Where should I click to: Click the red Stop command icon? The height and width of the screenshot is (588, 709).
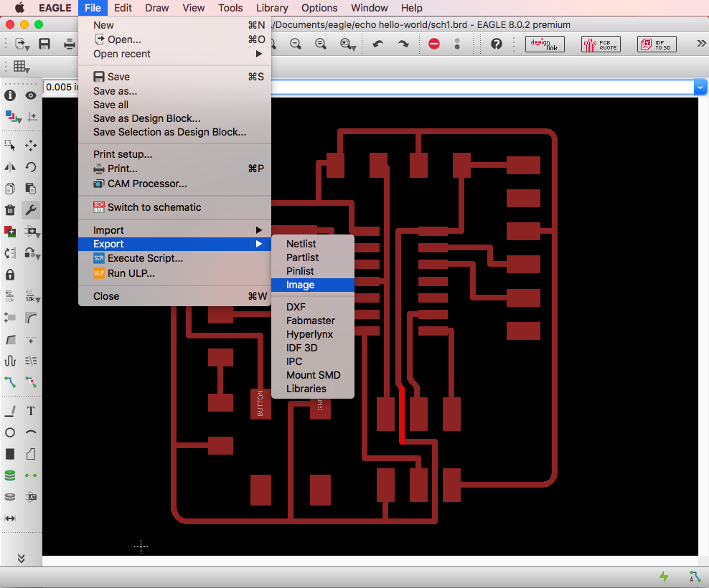click(434, 44)
